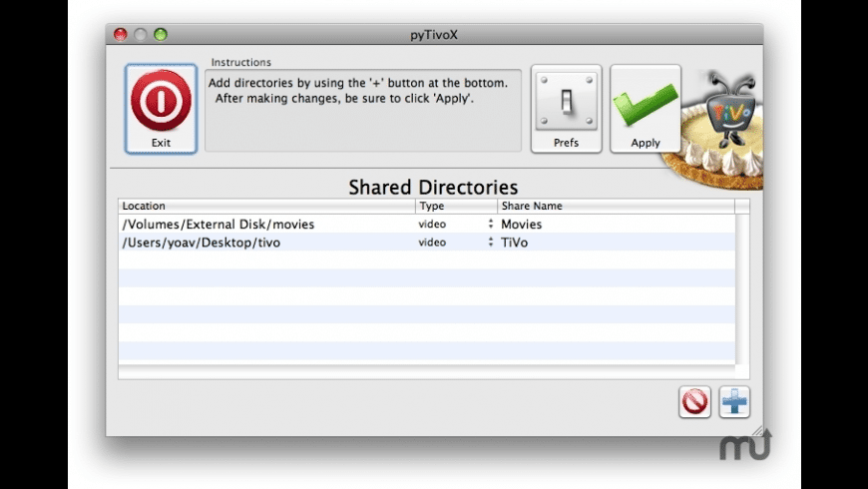Click the TiVo share name cell
The width and height of the screenshot is (868, 489).
tap(517, 243)
